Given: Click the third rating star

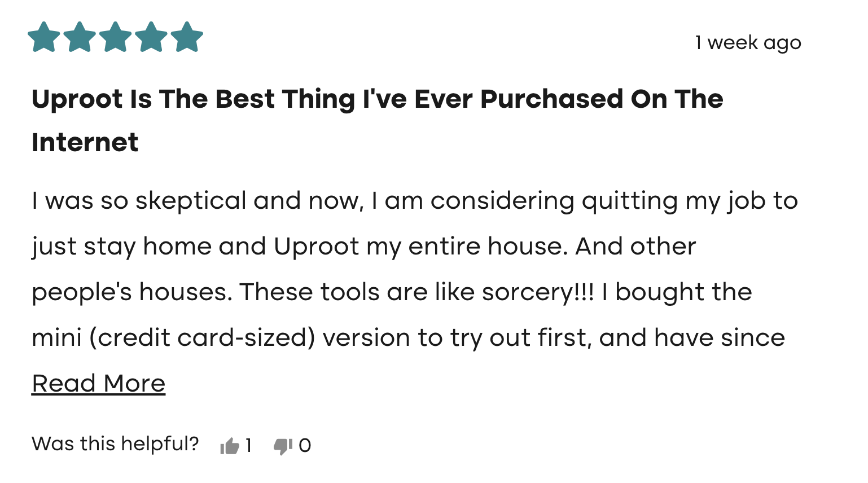Looking at the screenshot, I should click(115, 37).
